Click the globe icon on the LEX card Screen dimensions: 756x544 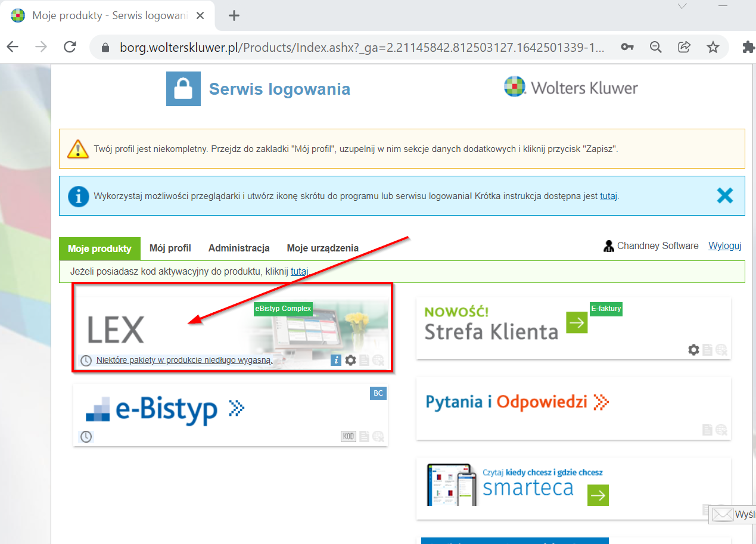coord(378,360)
